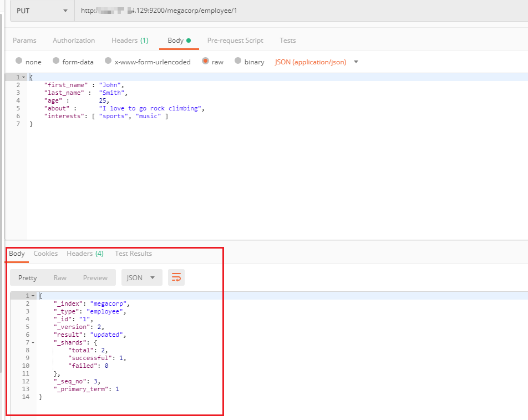
Task: Switch to the Tests tab
Action: pyautogui.click(x=287, y=41)
